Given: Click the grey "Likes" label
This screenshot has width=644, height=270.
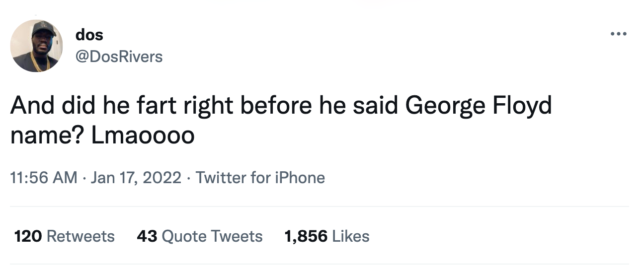Looking at the screenshot, I should pos(351,236).
